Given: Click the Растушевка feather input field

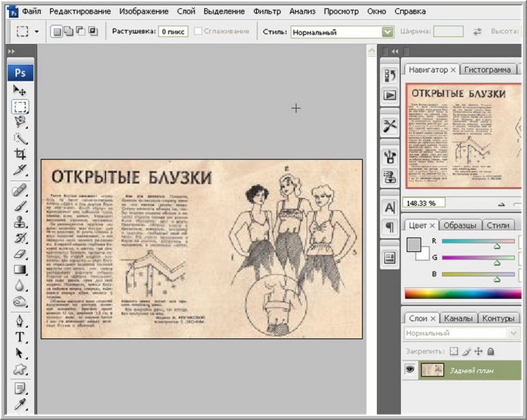Looking at the screenshot, I should tap(173, 31).
